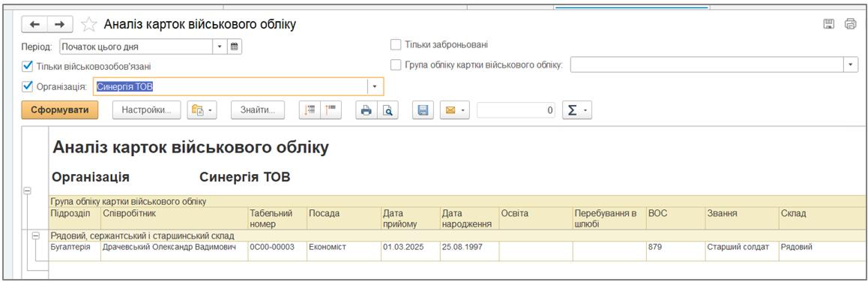The width and height of the screenshot is (868, 282).
Task: Add report to favorites with star icon
Action: pyautogui.click(x=88, y=25)
